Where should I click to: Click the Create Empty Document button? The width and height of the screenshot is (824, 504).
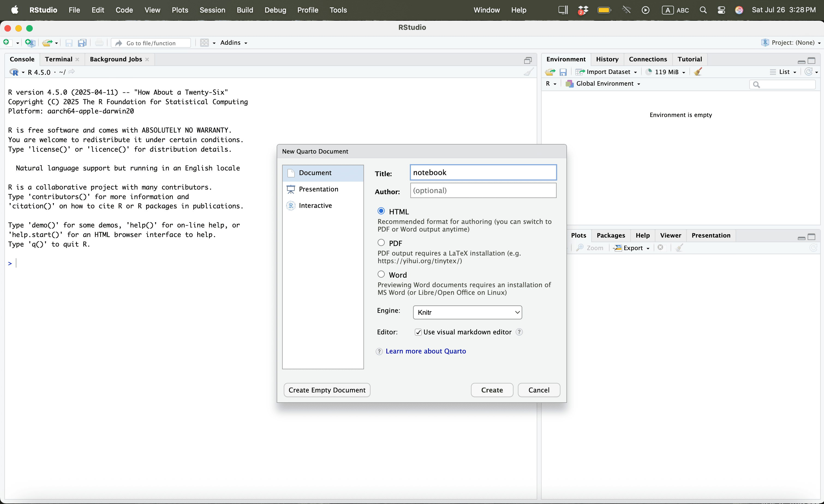(327, 390)
